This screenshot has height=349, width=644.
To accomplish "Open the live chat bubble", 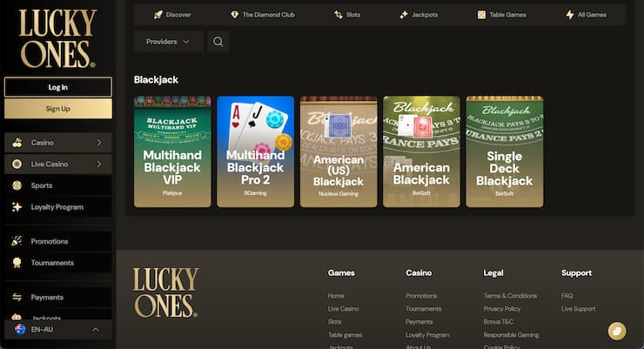I will (x=617, y=331).
